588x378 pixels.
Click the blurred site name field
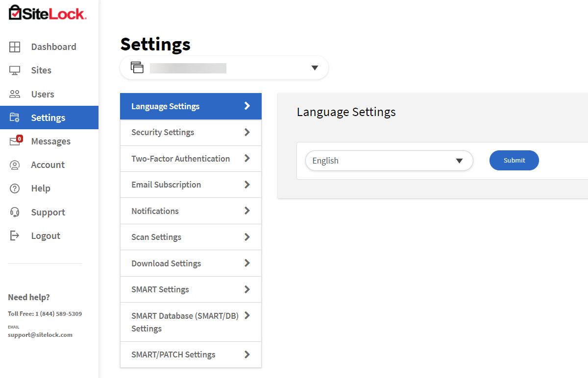188,68
